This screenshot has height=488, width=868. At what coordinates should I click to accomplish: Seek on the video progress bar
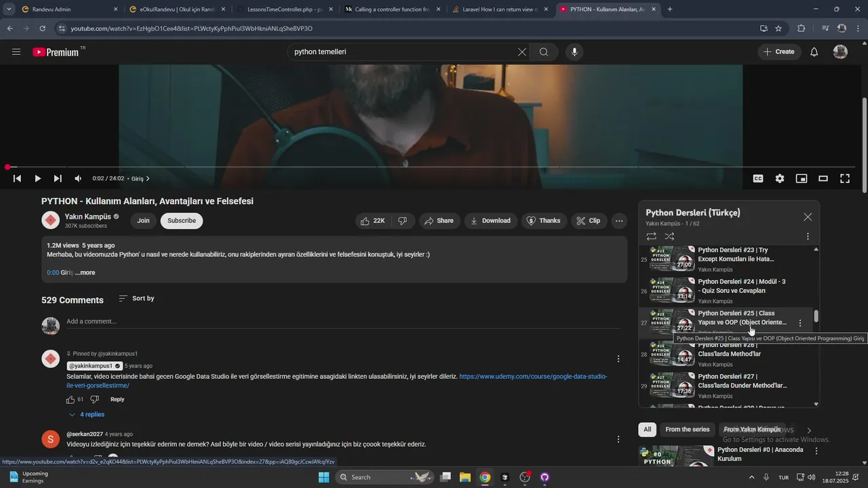pyautogui.click(x=431, y=167)
